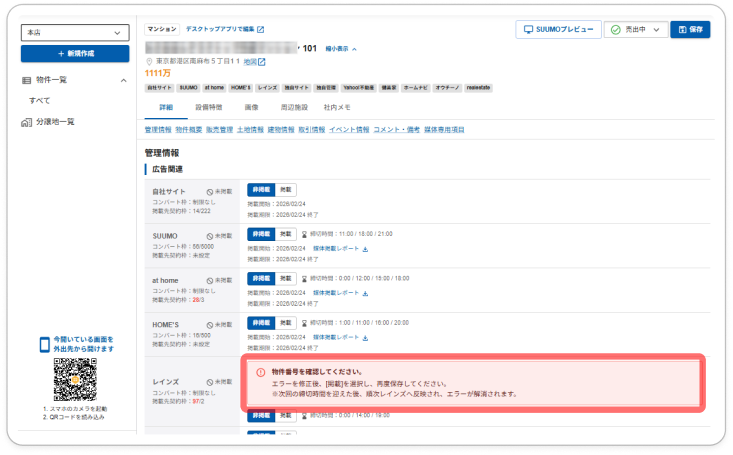Image resolution: width=733 pixels, height=455 pixels.
Task: Jump to 管理情報 section link
Action: click(x=158, y=130)
